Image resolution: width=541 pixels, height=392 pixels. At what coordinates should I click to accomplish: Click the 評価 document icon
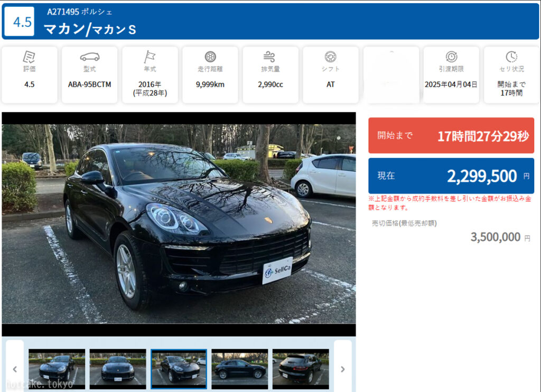[x=29, y=57]
